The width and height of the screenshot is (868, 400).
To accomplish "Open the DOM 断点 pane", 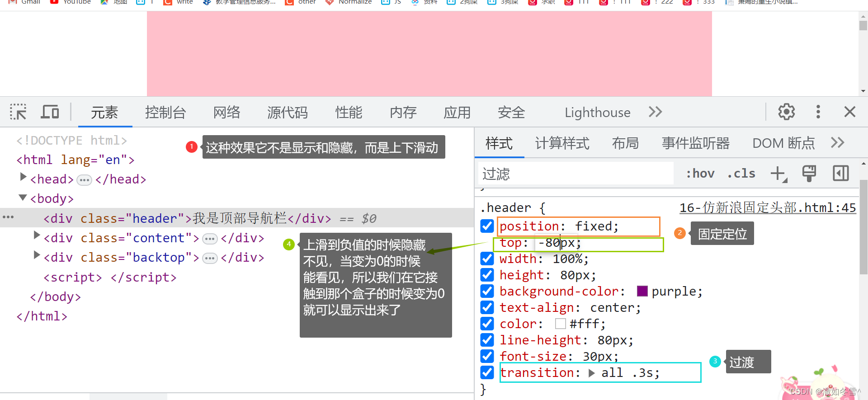I will coord(783,143).
